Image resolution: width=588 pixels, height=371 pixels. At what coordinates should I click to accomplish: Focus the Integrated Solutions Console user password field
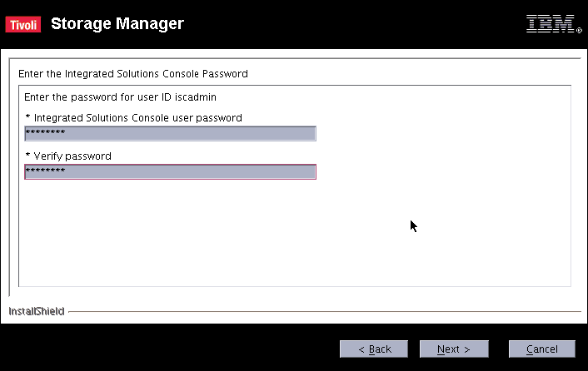point(170,134)
